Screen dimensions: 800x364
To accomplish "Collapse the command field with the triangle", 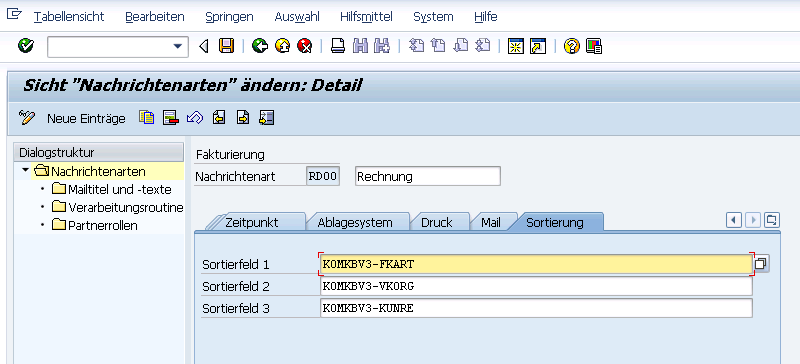I will 204,46.
